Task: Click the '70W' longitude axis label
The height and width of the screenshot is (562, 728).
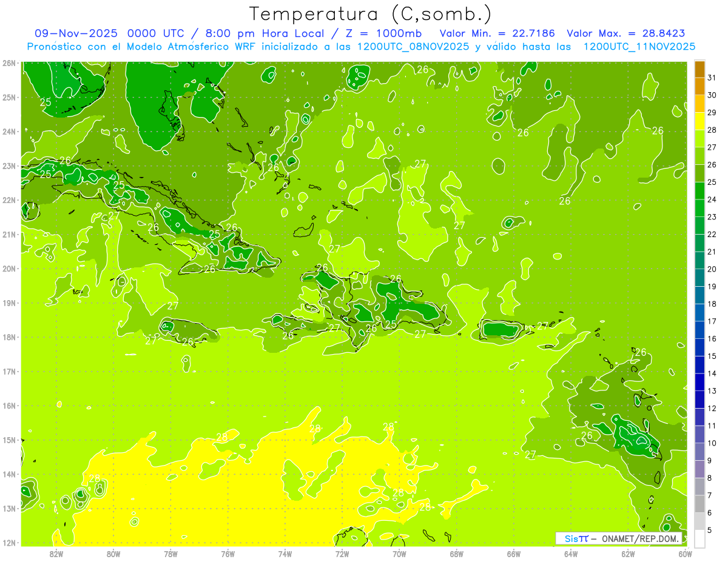Action: point(399,554)
